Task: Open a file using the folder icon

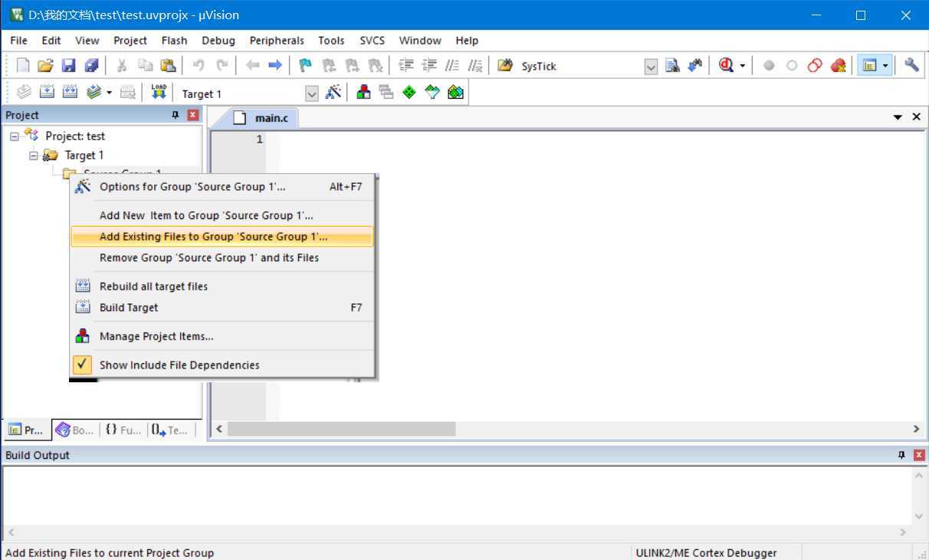Action: pos(46,66)
